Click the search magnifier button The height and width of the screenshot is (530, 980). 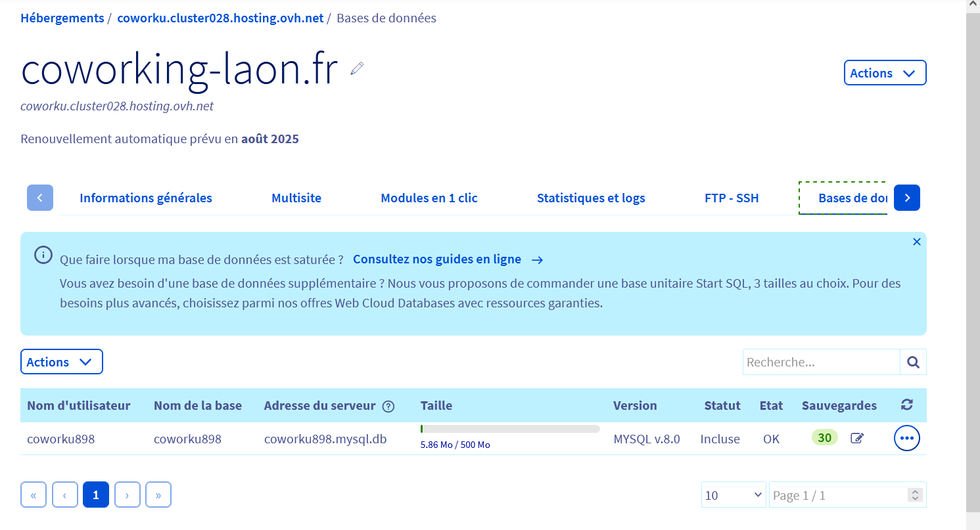[913, 362]
